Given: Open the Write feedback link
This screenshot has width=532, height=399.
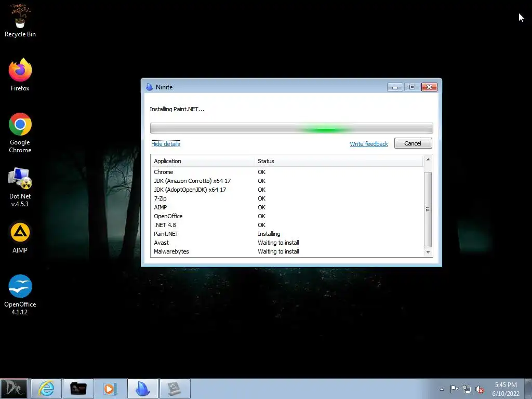Looking at the screenshot, I should (369, 144).
